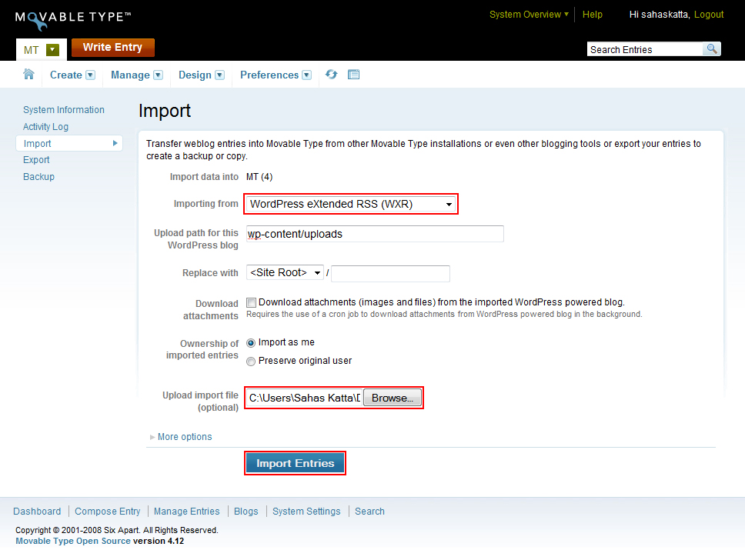This screenshot has width=745, height=560.
Task: Log out via the Logout link
Action: pyautogui.click(x=708, y=15)
